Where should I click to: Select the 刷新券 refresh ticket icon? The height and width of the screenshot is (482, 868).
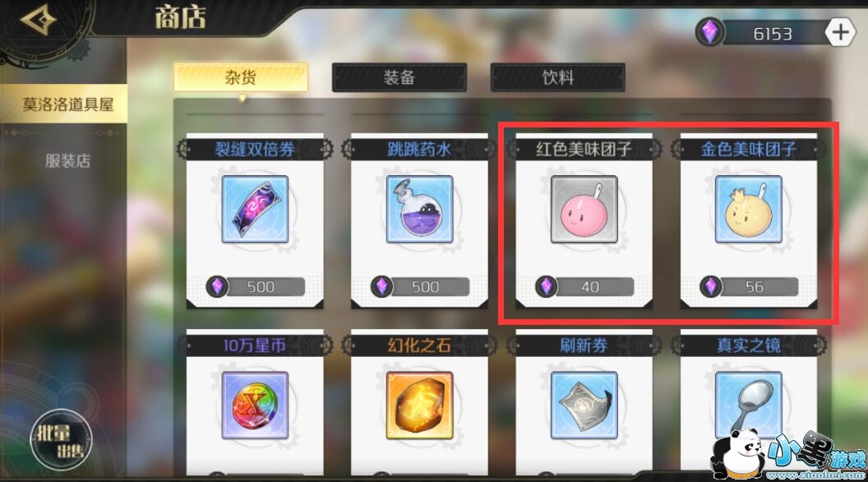click(584, 406)
